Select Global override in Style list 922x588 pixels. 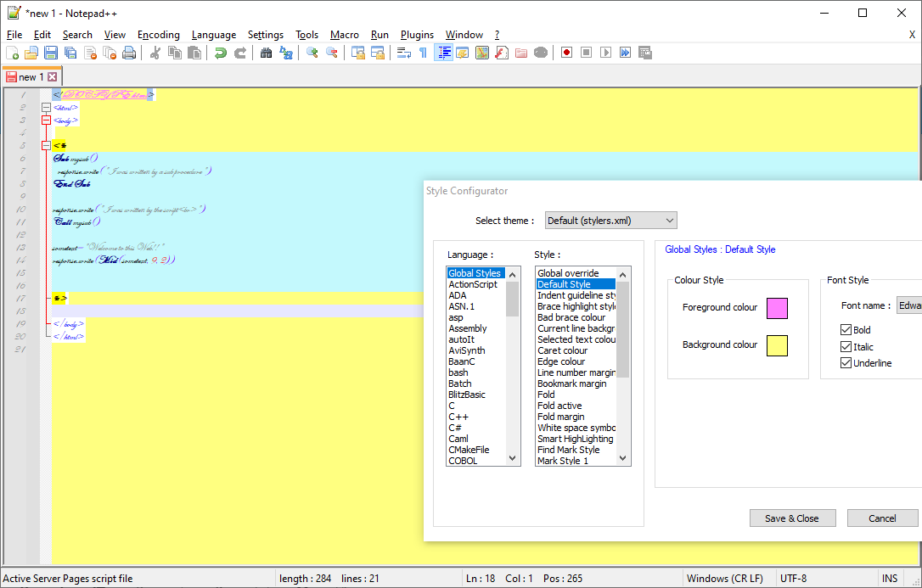576,273
